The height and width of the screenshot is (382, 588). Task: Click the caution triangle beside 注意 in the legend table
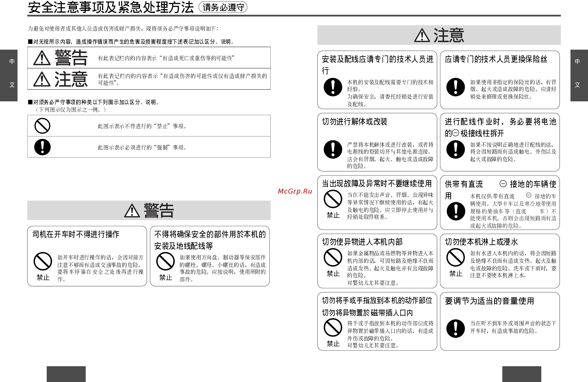(x=42, y=79)
